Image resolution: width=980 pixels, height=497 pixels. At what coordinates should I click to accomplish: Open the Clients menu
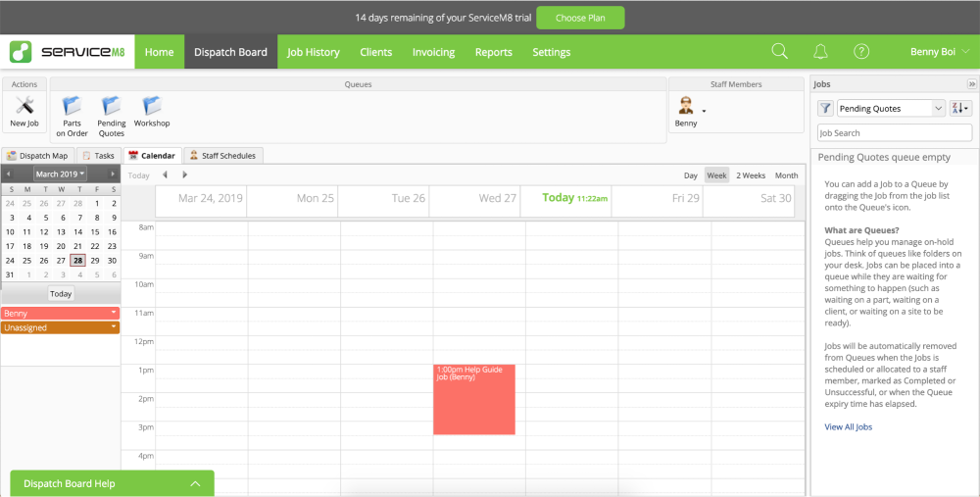click(x=376, y=52)
